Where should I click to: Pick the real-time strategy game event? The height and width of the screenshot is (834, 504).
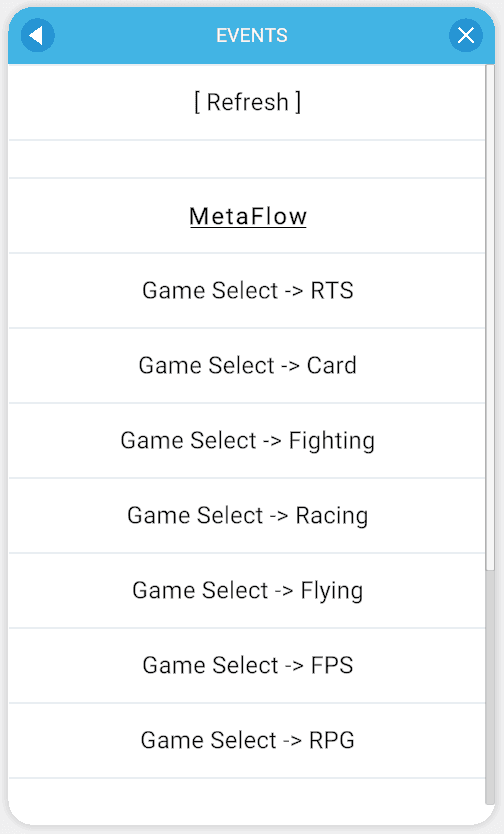[x=247, y=291]
